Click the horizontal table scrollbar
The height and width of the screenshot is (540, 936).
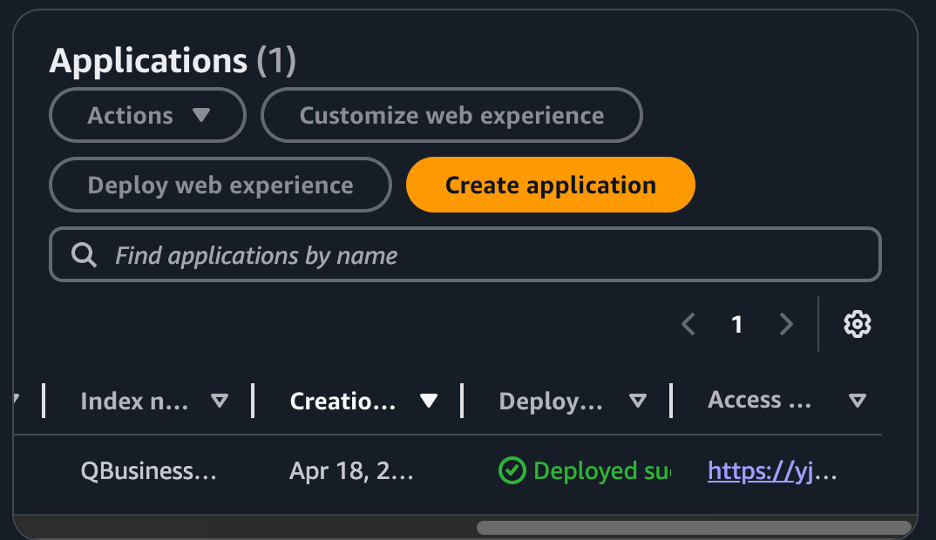[694, 527]
